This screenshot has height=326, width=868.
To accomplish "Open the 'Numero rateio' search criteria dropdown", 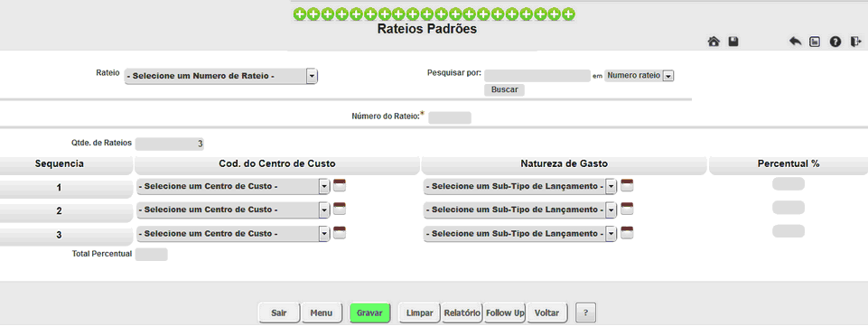I will tap(639, 76).
